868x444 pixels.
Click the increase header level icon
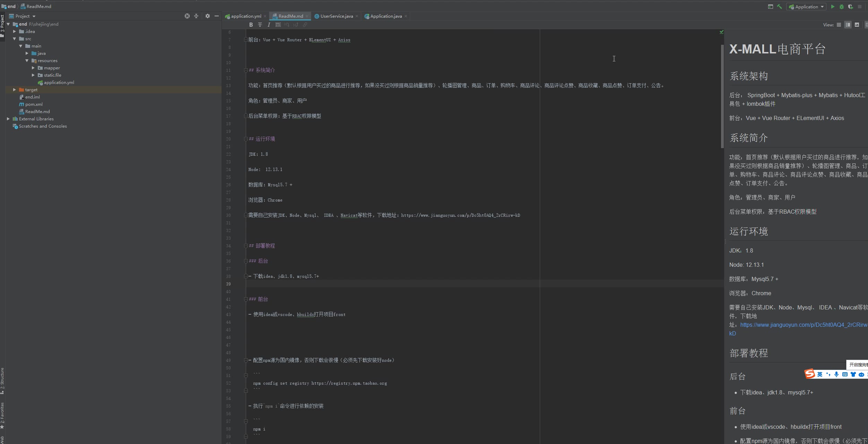pos(296,25)
